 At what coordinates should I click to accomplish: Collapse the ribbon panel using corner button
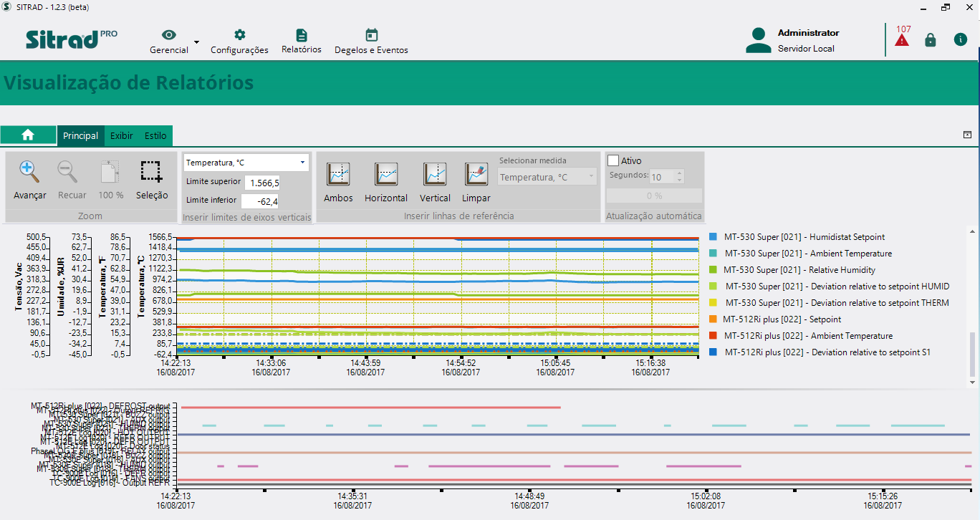[x=967, y=135]
